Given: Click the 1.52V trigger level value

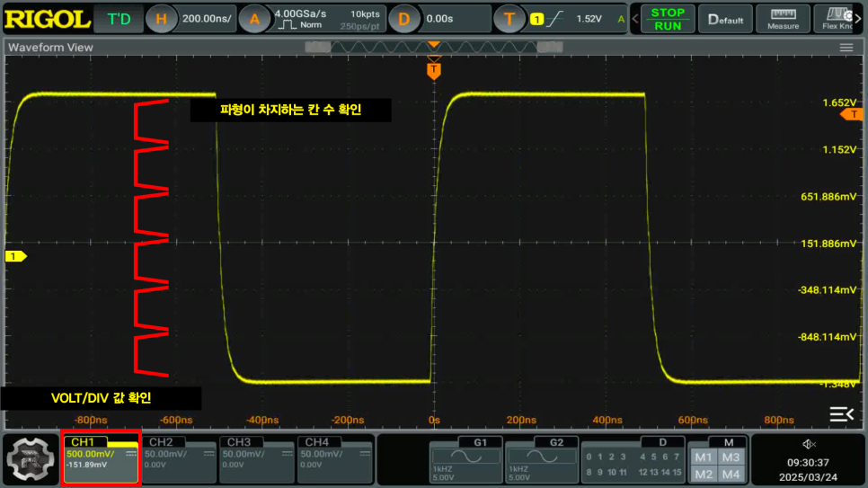Looking at the screenshot, I should (x=589, y=19).
